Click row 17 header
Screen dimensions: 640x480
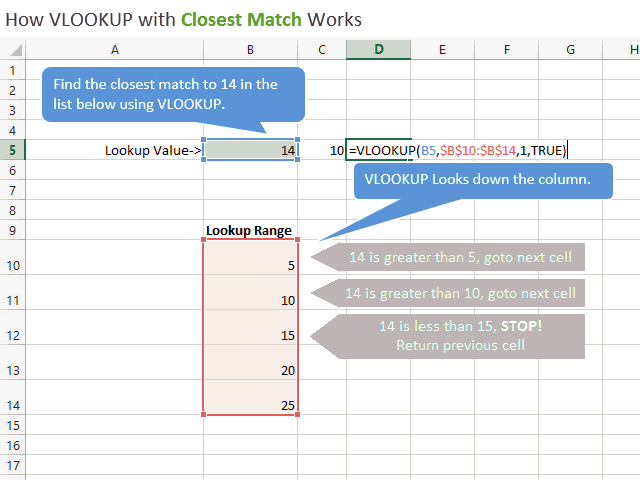point(13,465)
